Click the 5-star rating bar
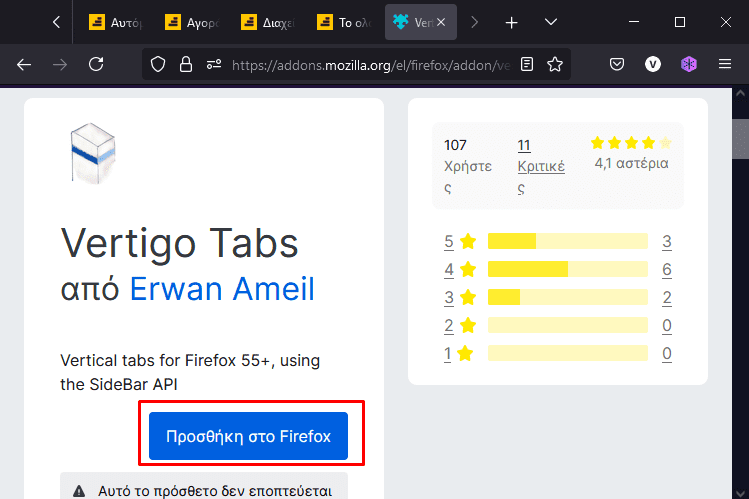 pos(567,241)
